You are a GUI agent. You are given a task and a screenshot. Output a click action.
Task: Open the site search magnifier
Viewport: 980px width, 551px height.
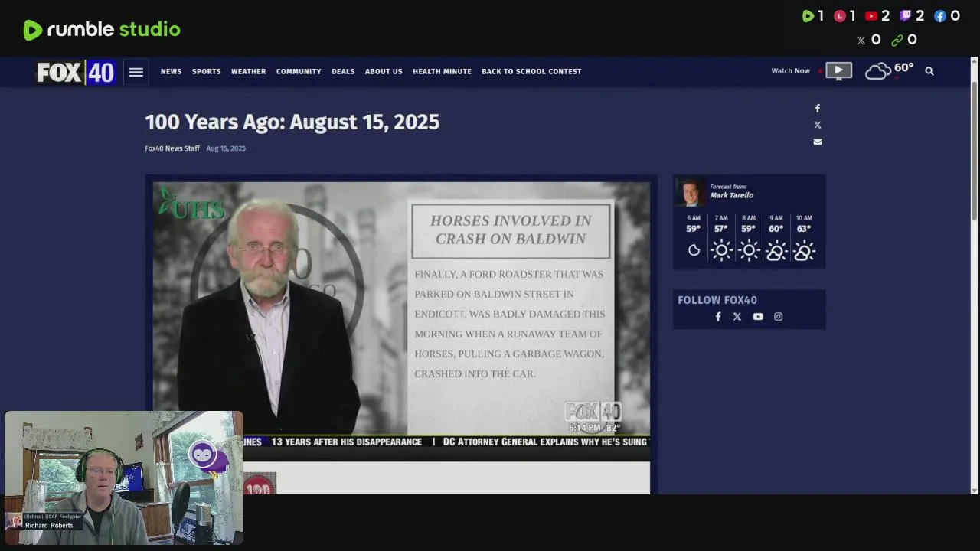click(929, 71)
